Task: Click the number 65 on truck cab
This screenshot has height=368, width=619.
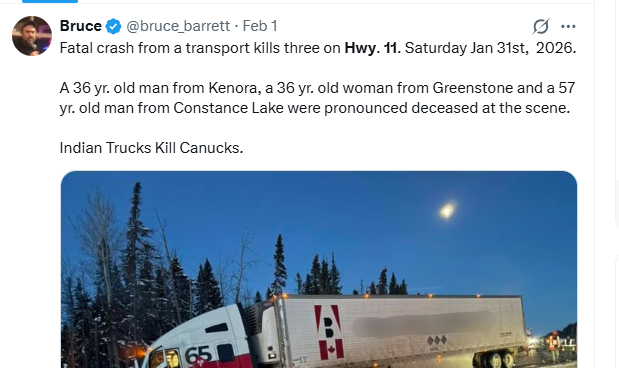Action: tap(197, 354)
